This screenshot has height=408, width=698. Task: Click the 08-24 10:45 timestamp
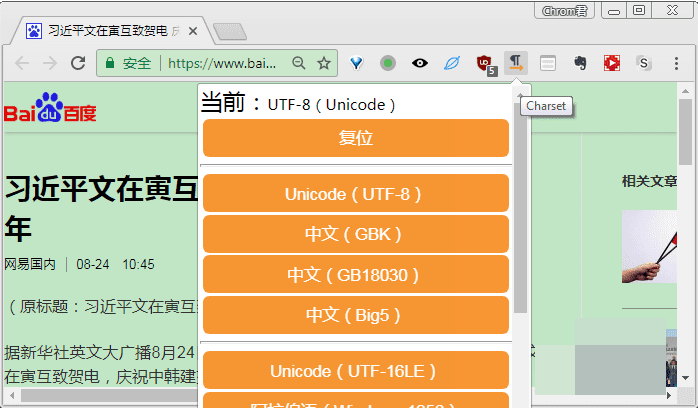pos(115,264)
